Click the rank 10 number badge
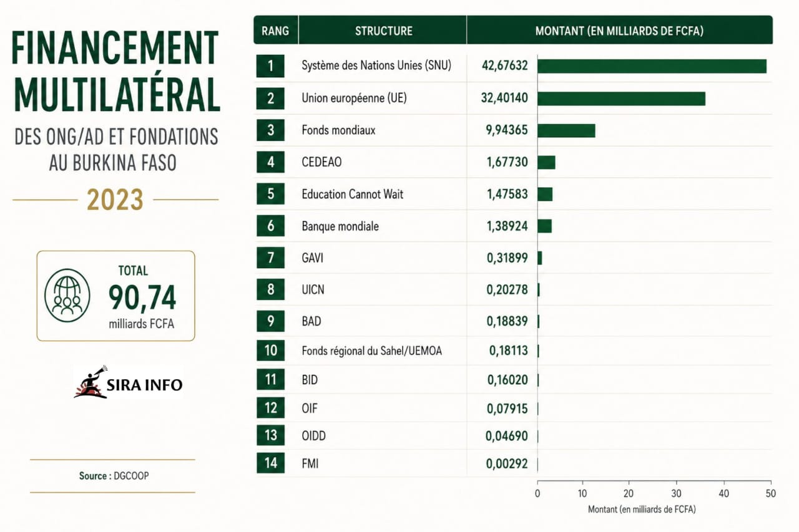The width and height of the screenshot is (799, 532). point(271,351)
